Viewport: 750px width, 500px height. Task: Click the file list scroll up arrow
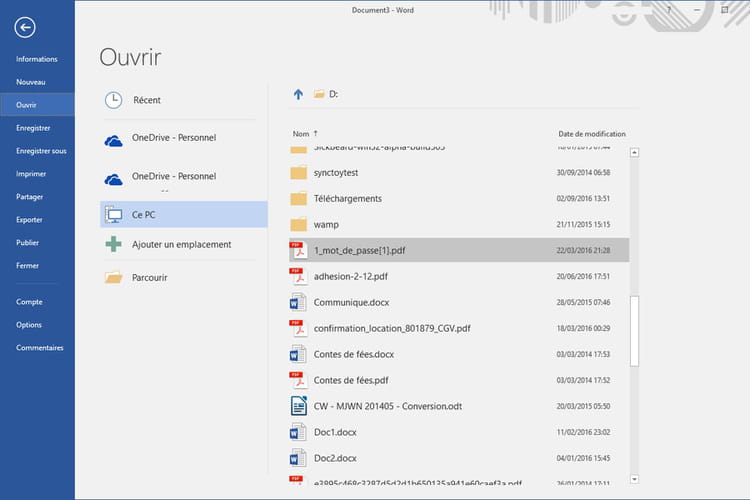[634, 153]
